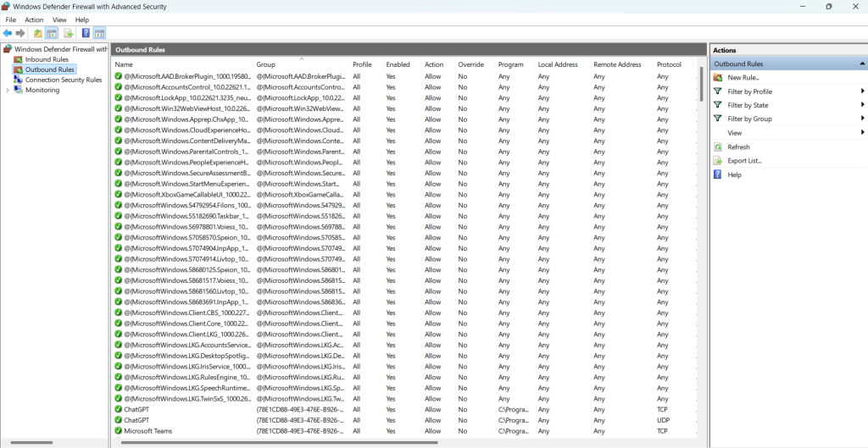
Task: Open the View menu in menu bar
Action: tap(59, 20)
